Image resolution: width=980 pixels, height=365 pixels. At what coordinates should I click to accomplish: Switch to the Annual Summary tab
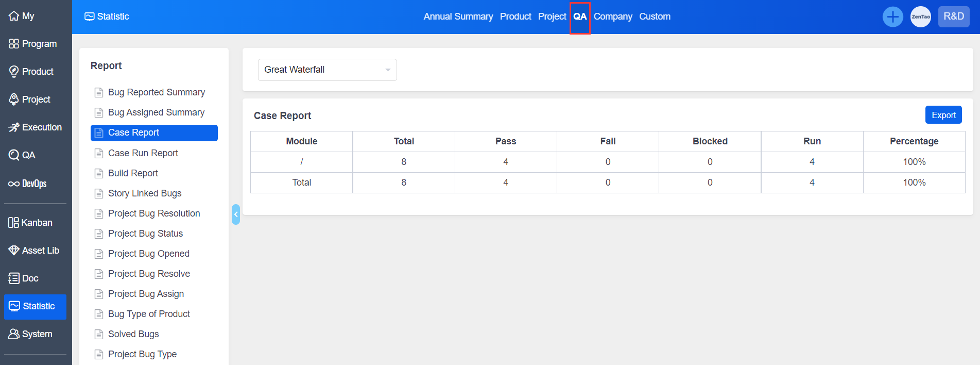point(458,16)
